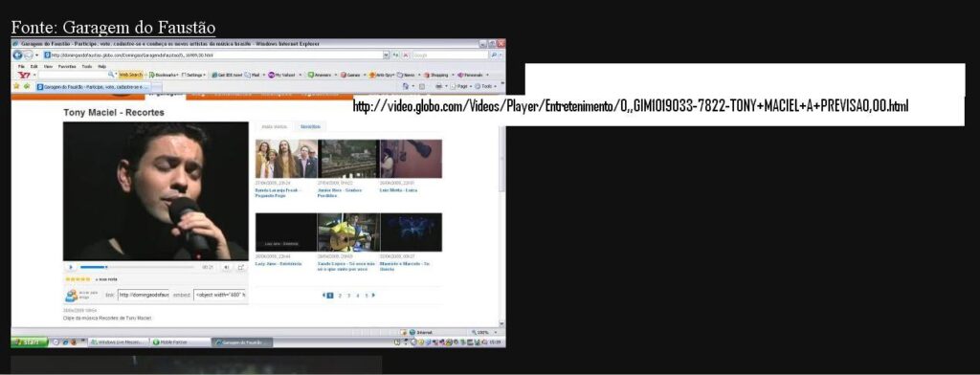Image resolution: width=980 pixels, height=375 pixels.
Task: Click the IE Back navigation button
Action: click(x=17, y=55)
